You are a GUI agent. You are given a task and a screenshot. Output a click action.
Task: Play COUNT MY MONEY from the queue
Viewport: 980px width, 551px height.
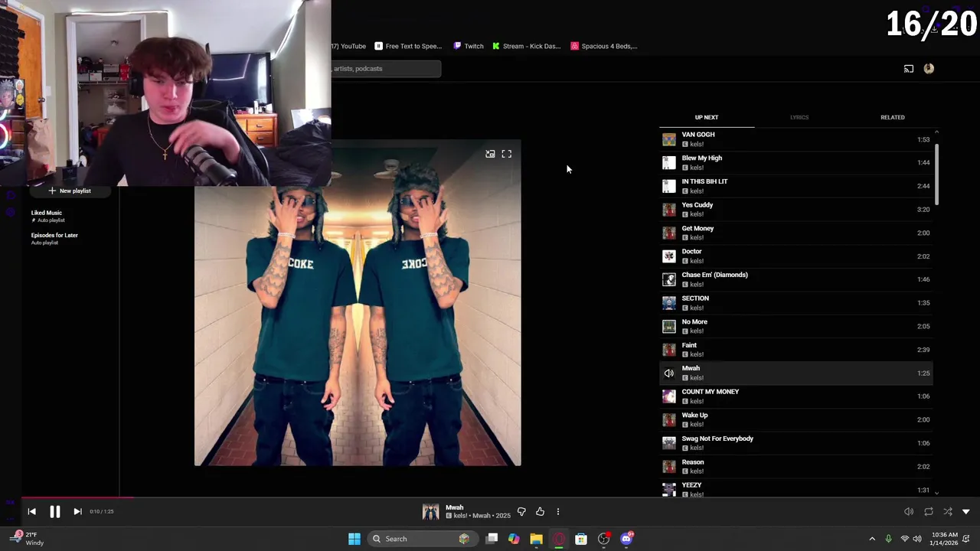(x=796, y=396)
